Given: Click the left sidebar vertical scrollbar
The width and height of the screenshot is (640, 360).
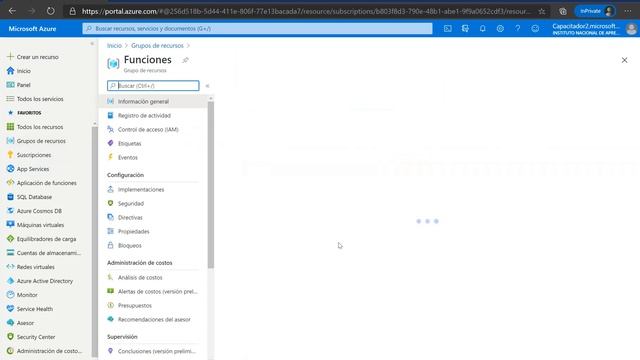Looking at the screenshot, I should click(95, 241).
